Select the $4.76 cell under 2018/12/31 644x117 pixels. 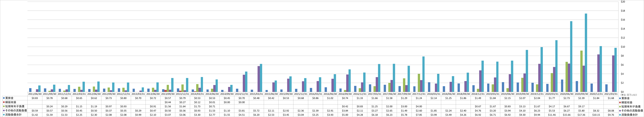tap(478, 111)
